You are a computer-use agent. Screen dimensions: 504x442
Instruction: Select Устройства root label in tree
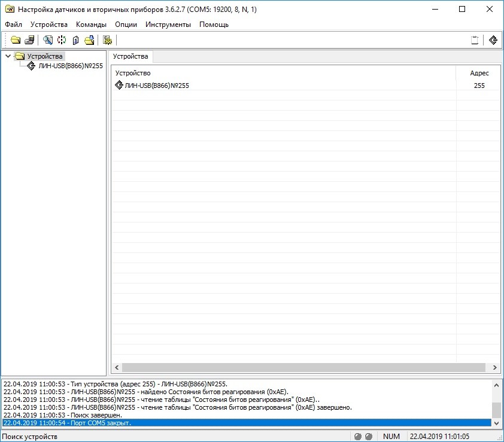(x=45, y=56)
